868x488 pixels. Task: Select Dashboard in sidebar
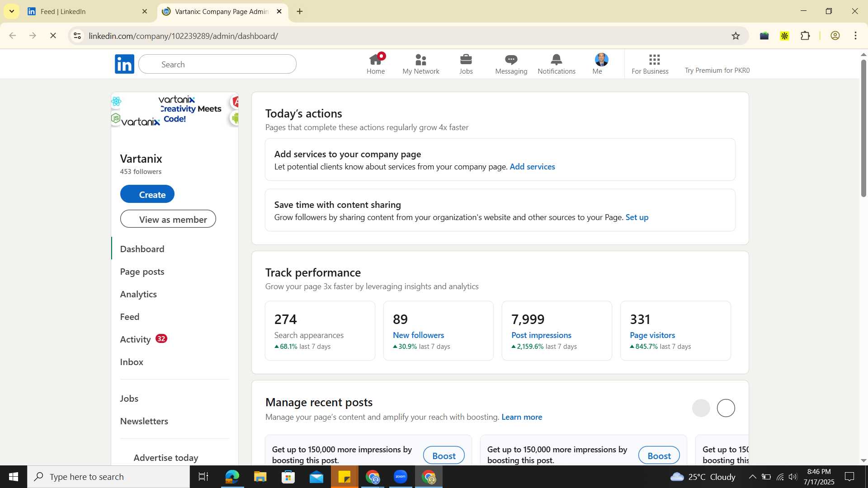point(142,249)
